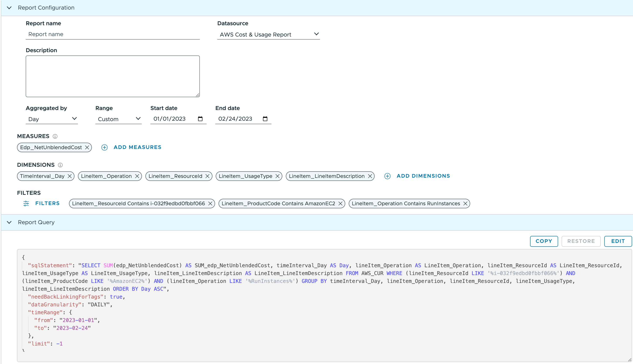Image resolution: width=633 pixels, height=364 pixels.
Task: Click the Report name input field
Action: (x=113, y=34)
